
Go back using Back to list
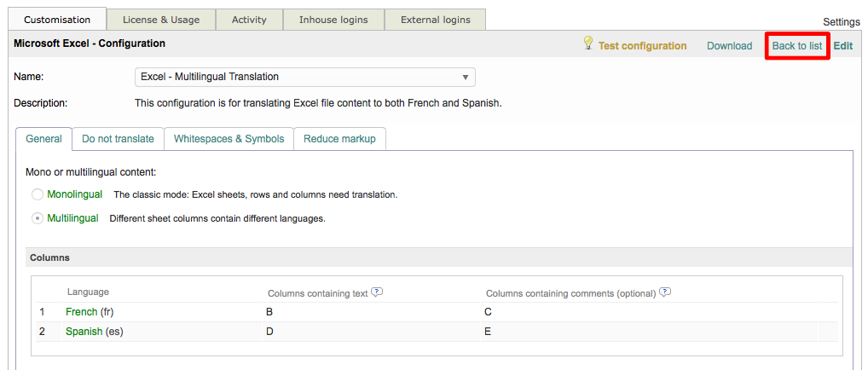click(796, 46)
